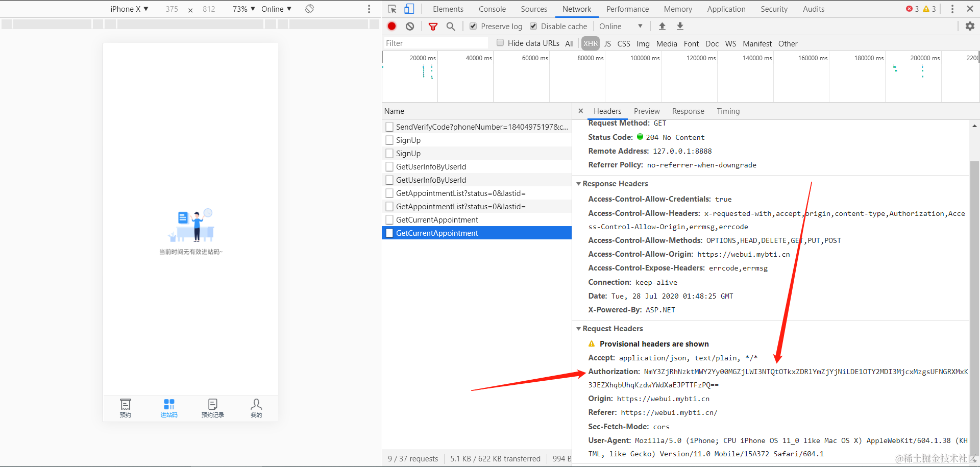Select the first SignUp request
The image size is (980, 467).
[x=477, y=140]
